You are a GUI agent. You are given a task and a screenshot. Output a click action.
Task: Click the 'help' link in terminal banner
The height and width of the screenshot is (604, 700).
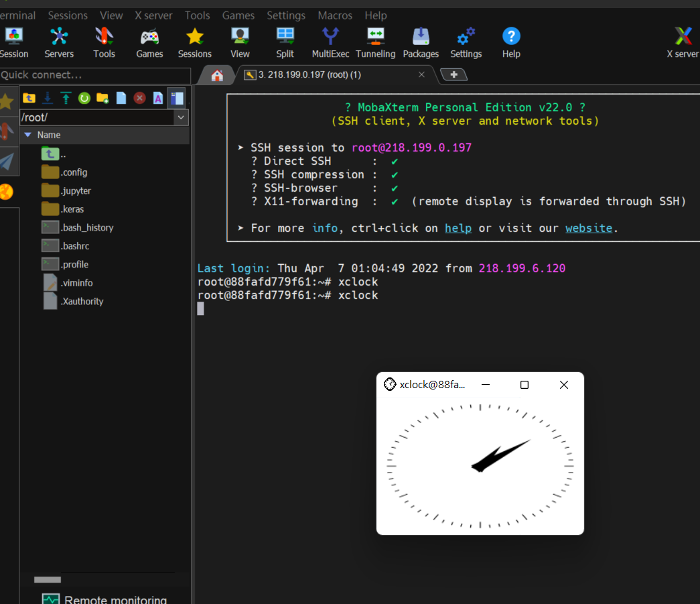[458, 229]
